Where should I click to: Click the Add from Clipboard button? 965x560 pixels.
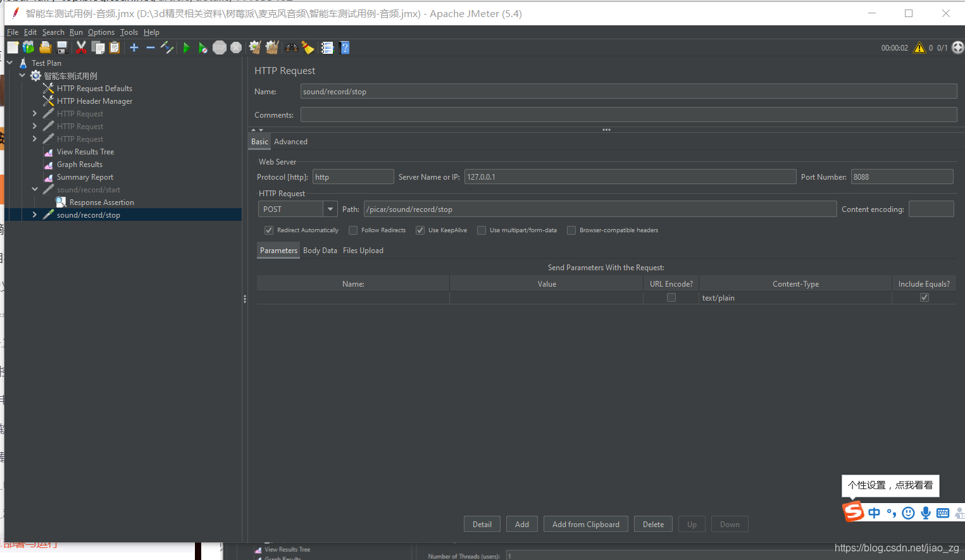click(586, 524)
